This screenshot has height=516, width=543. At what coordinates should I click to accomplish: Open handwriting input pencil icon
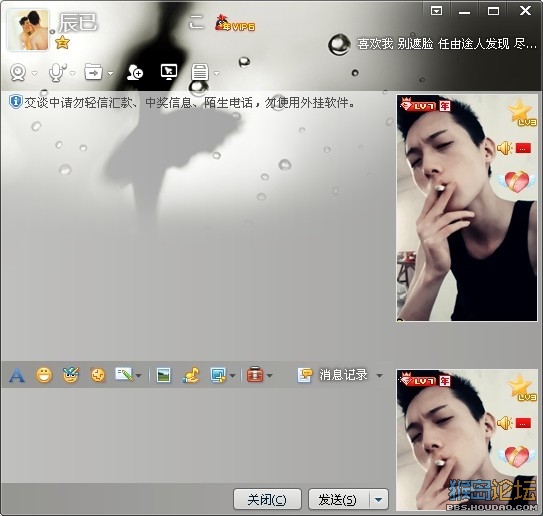pos(124,374)
